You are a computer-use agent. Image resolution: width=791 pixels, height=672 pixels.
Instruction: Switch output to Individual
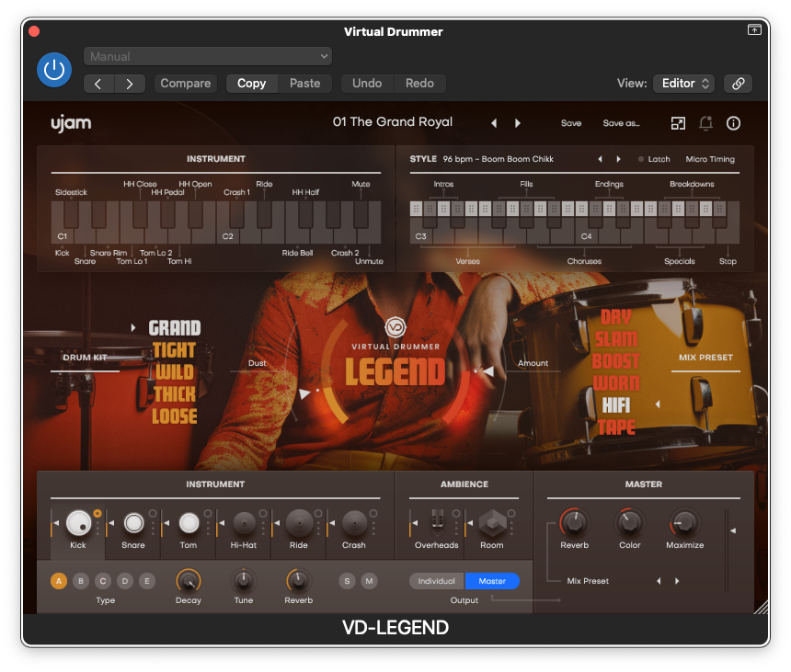coord(437,581)
